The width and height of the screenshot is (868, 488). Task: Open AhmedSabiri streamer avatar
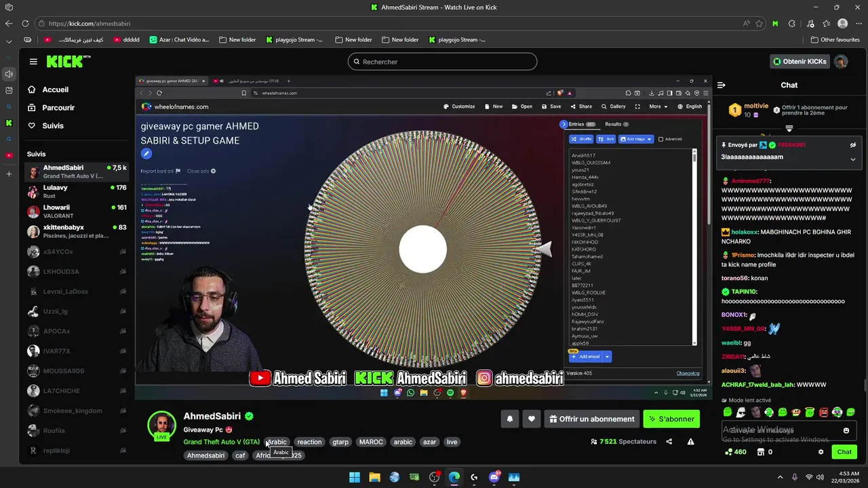coord(162,425)
